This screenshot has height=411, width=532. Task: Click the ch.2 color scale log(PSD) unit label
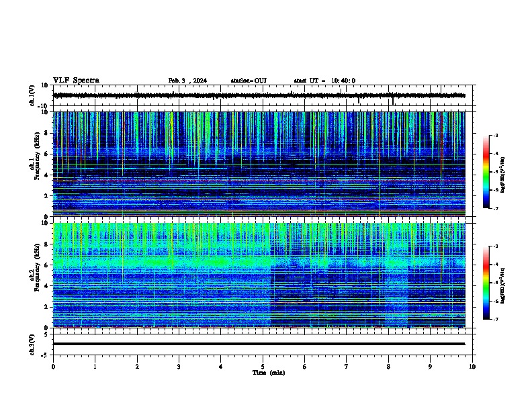pyautogui.click(x=503, y=285)
